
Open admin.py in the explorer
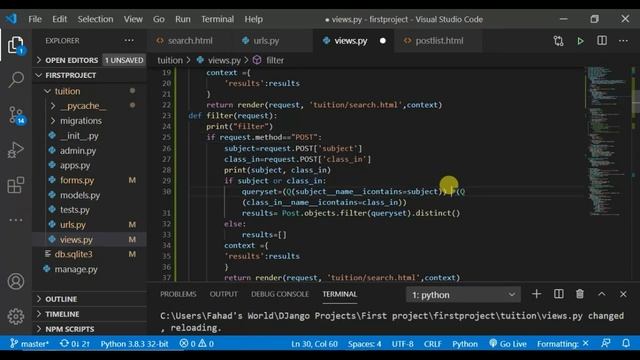(x=90, y=151)
